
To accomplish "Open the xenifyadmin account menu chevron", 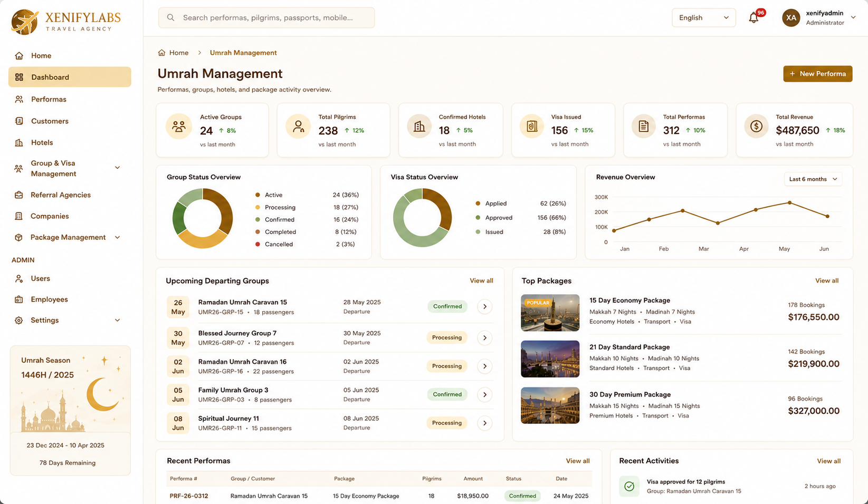I will (x=853, y=17).
